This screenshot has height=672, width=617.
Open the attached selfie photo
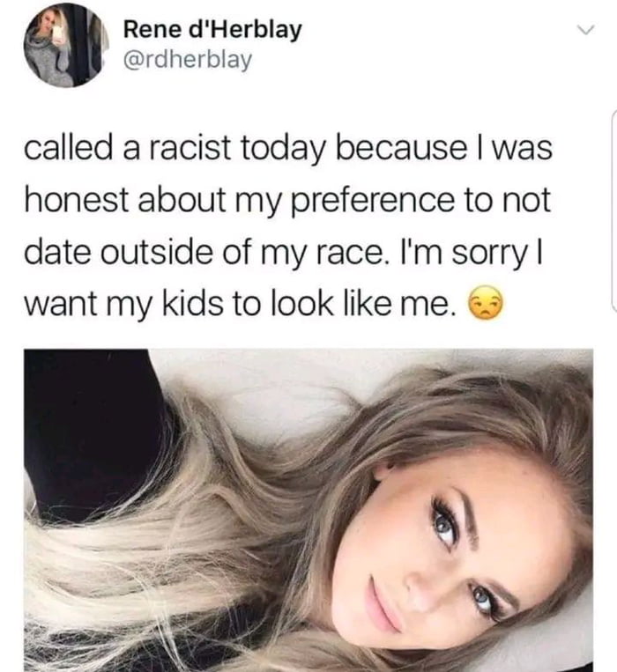tap(308, 510)
